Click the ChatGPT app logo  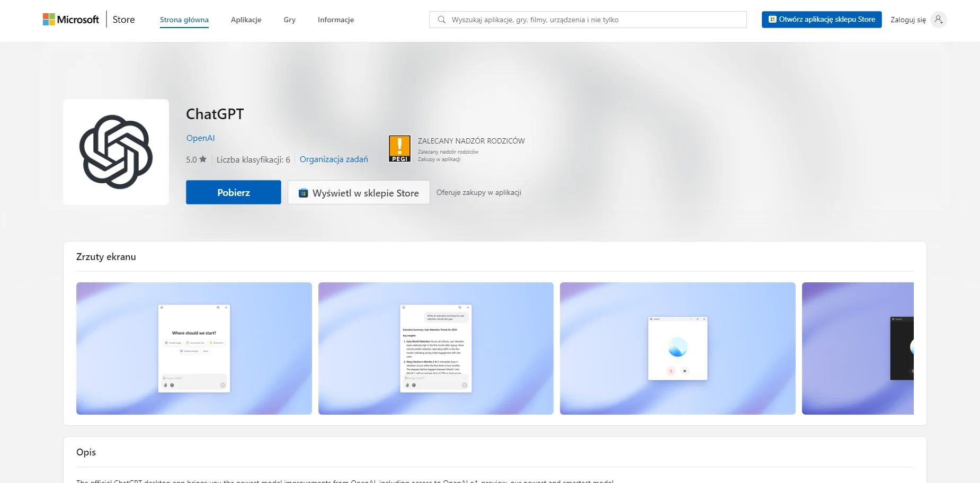[116, 152]
